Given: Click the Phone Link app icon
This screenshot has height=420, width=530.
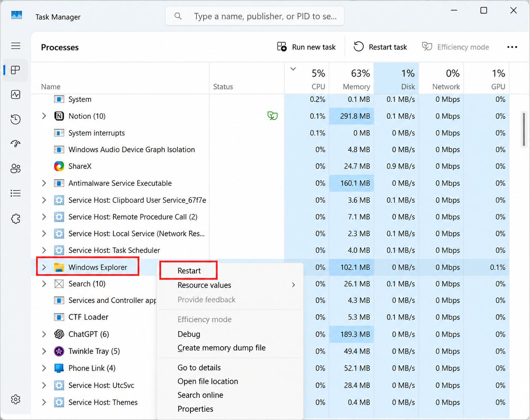Looking at the screenshot, I should tap(59, 368).
